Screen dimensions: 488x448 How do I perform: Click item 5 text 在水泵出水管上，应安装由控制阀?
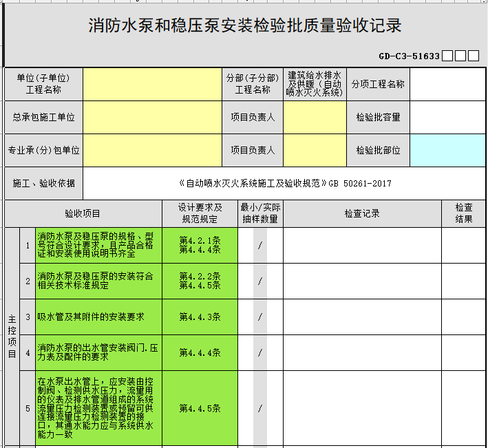(98, 408)
